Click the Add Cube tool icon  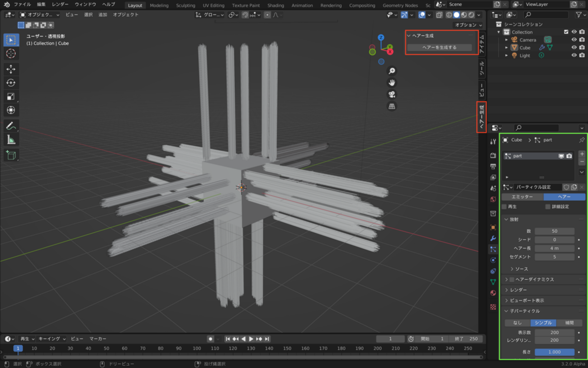11,155
